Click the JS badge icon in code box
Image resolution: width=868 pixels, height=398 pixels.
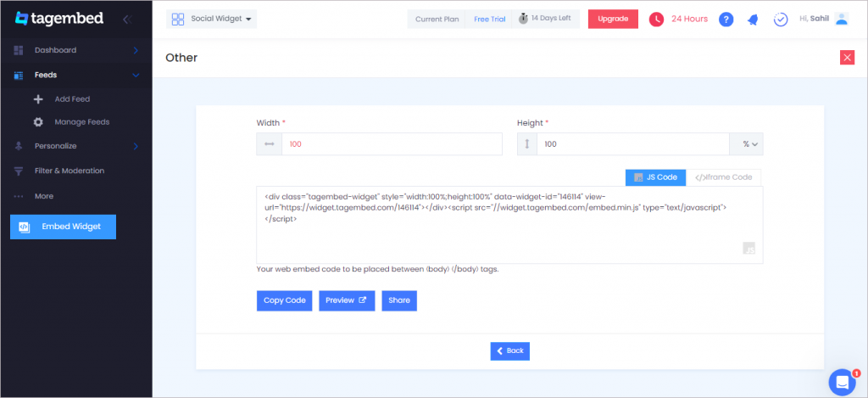click(748, 248)
